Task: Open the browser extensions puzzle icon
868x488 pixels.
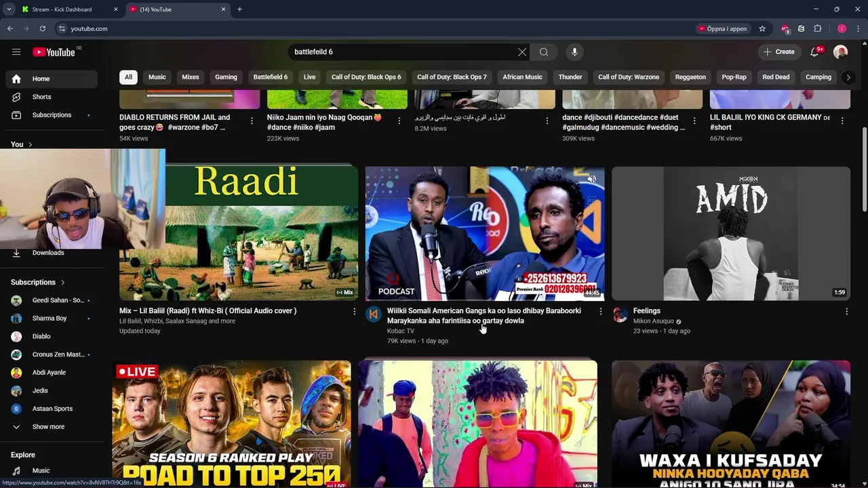Action: pos(818,28)
